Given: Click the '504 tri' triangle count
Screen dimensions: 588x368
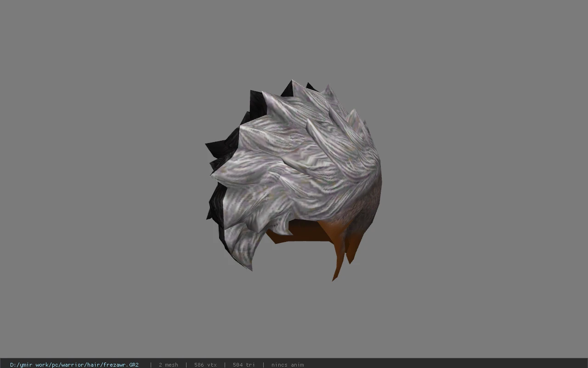Looking at the screenshot, I should 243,365.
